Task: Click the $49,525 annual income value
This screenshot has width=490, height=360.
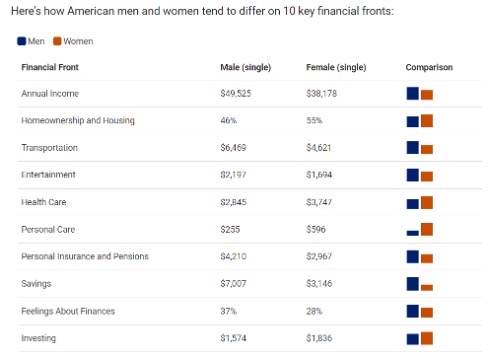Action: tap(236, 94)
